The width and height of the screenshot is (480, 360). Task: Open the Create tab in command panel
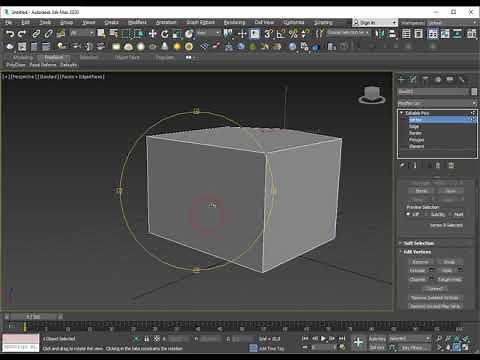[402, 79]
